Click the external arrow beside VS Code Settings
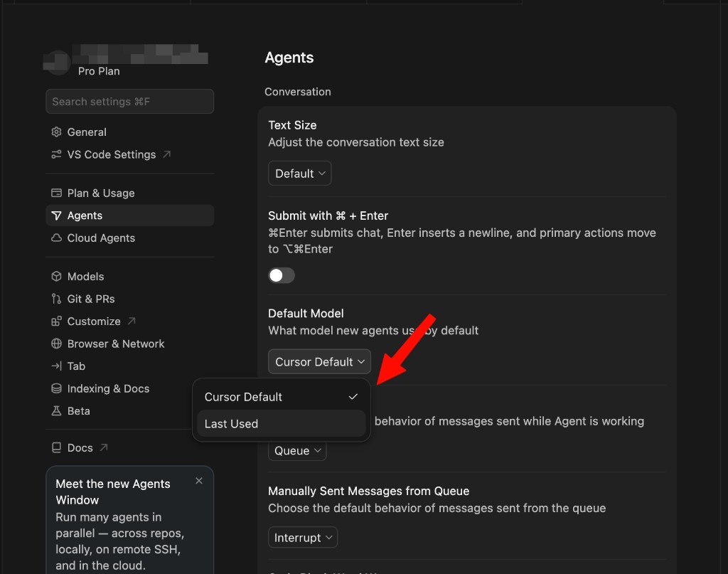Viewport: 728px width, 574px height. pyautogui.click(x=166, y=154)
